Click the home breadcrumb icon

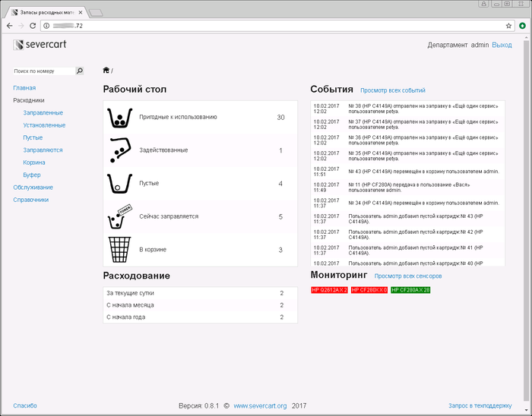106,71
